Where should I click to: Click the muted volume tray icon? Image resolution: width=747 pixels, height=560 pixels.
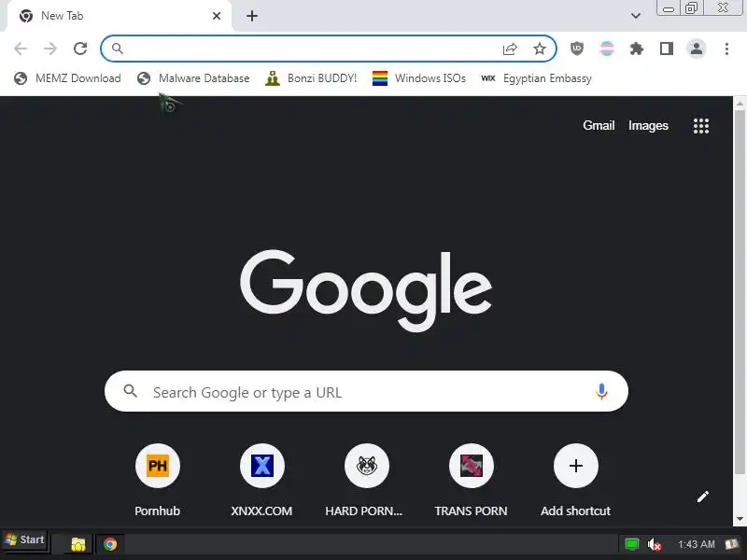[655, 544]
